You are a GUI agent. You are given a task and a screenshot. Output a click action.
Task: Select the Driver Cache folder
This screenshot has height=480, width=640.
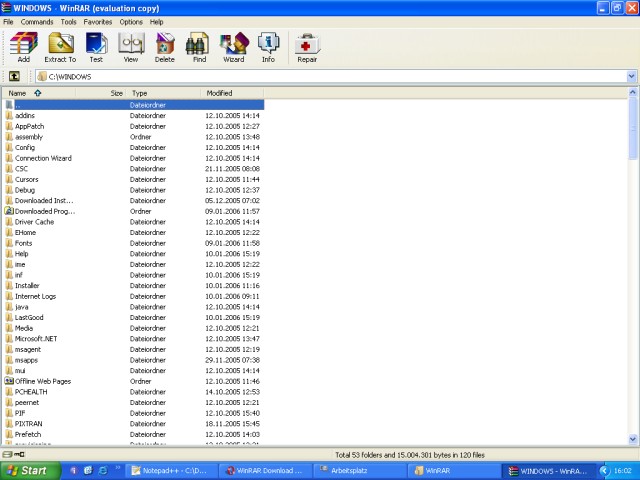[x=34, y=222]
